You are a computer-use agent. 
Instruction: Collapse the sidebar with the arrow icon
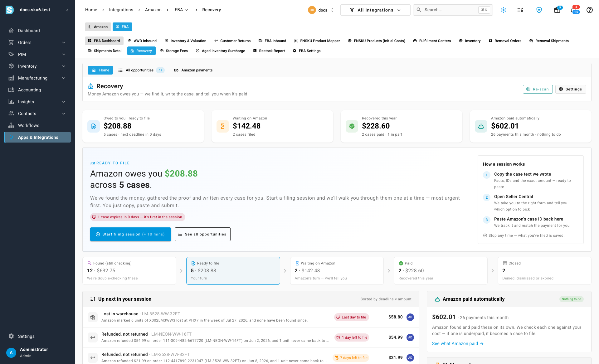67,10
